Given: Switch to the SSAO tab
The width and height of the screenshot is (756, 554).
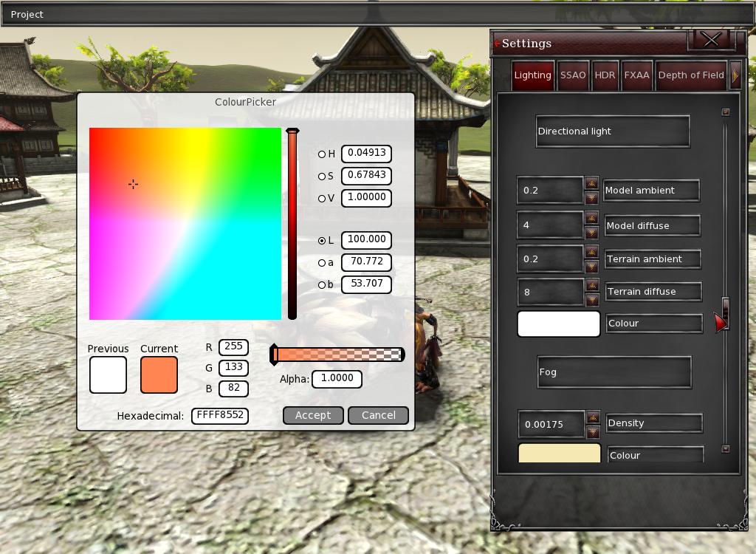Looking at the screenshot, I should [573, 75].
